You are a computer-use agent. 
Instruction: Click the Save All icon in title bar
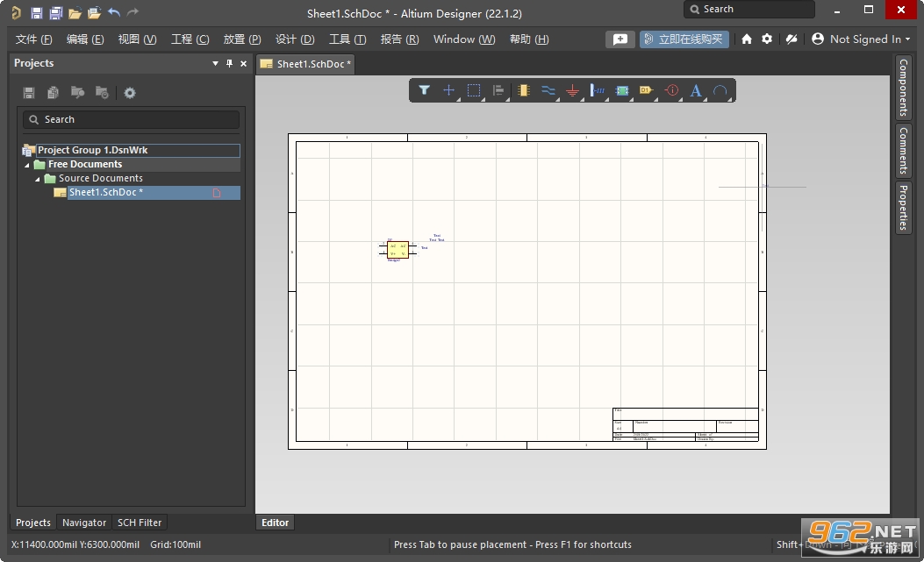56,12
